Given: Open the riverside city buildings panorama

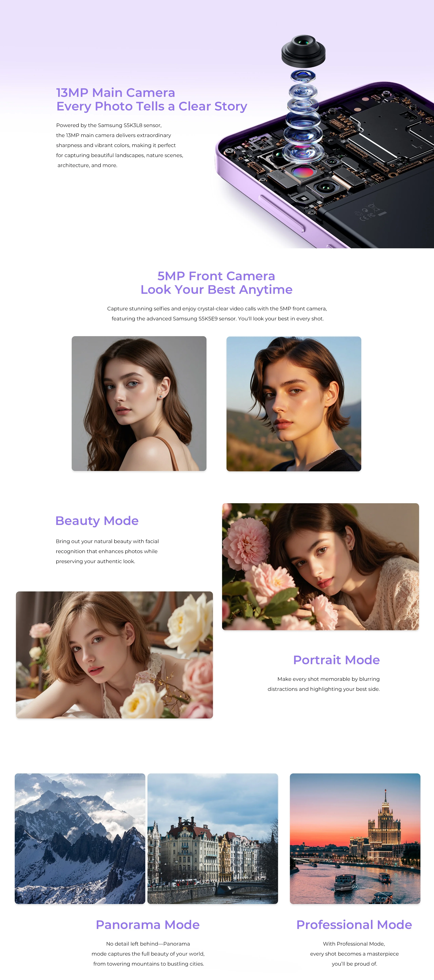Looking at the screenshot, I should [213, 839].
